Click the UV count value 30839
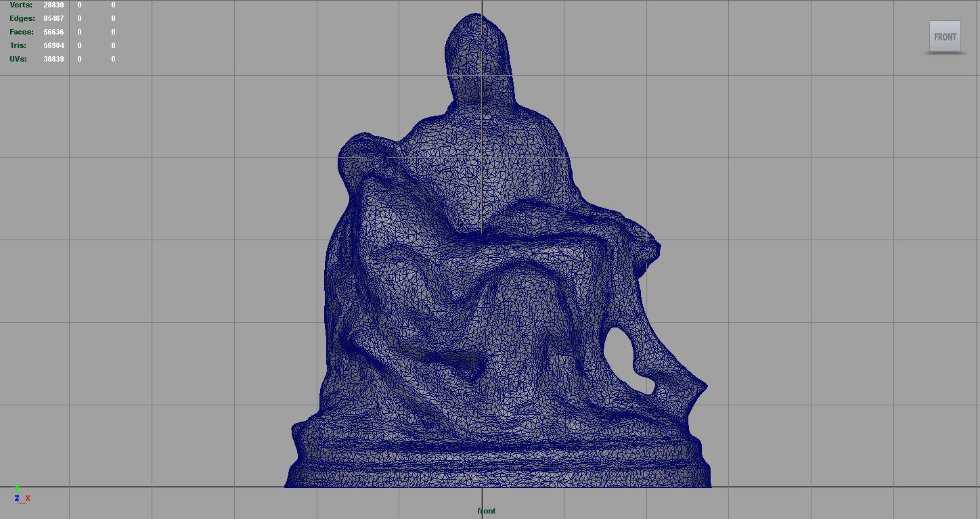Image resolution: width=980 pixels, height=519 pixels. (53, 59)
